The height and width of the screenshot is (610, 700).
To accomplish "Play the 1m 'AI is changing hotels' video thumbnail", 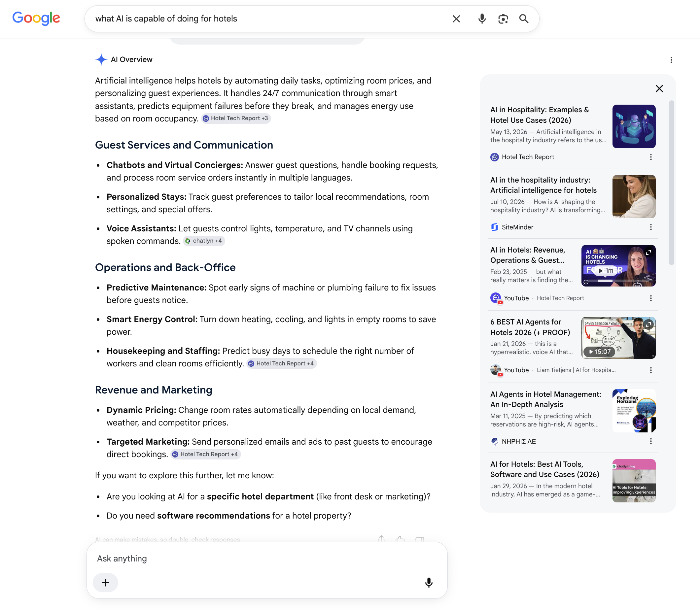I will coord(618,265).
